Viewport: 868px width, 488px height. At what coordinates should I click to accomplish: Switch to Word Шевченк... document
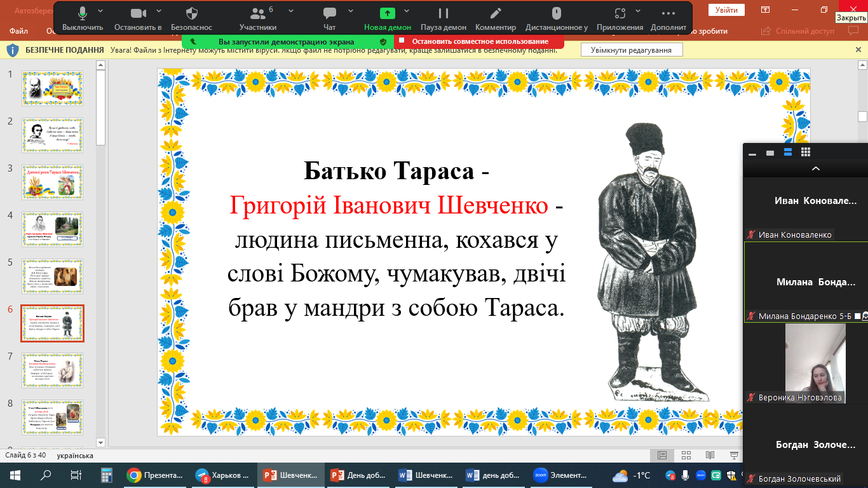(425, 475)
